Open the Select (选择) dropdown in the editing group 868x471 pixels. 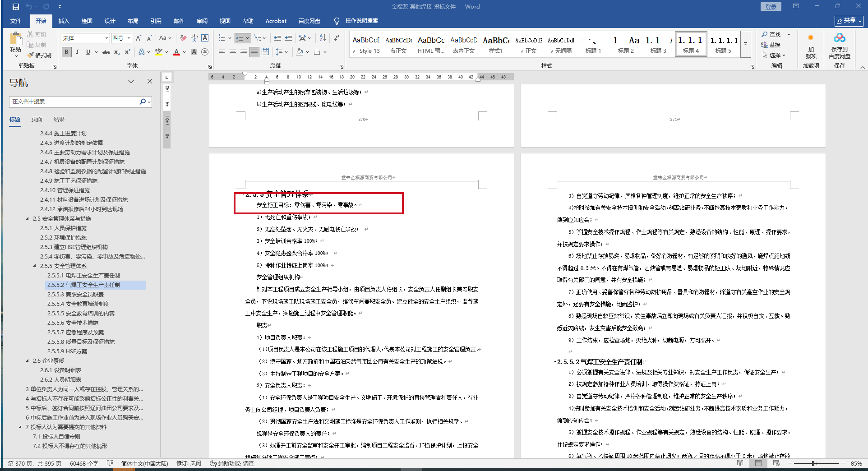(774, 55)
